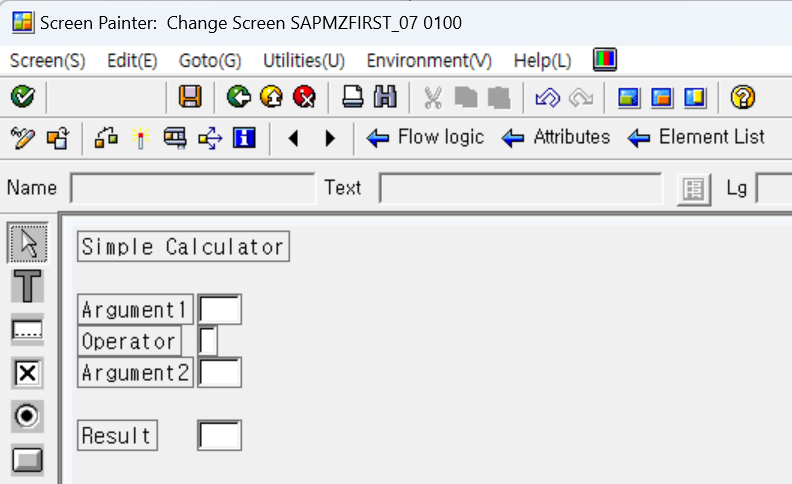Open the Environment(V) menu
The image size is (792, 484).
coord(429,61)
